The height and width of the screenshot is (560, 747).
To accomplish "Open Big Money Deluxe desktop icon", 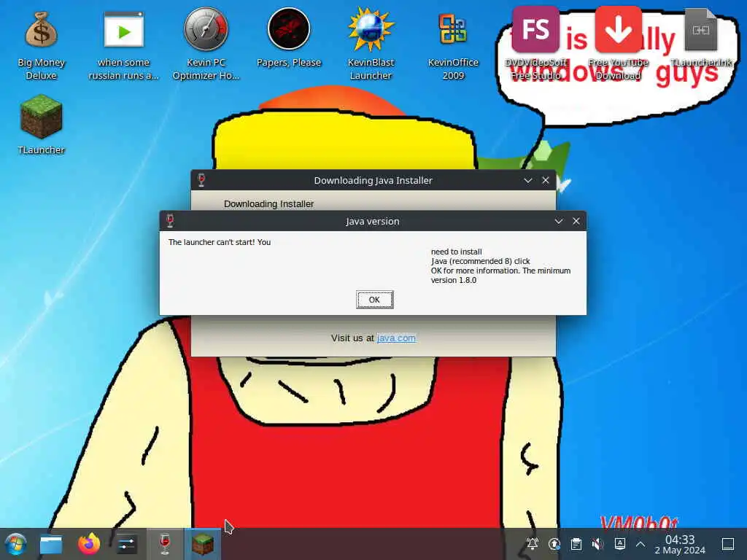I will 41,46.
